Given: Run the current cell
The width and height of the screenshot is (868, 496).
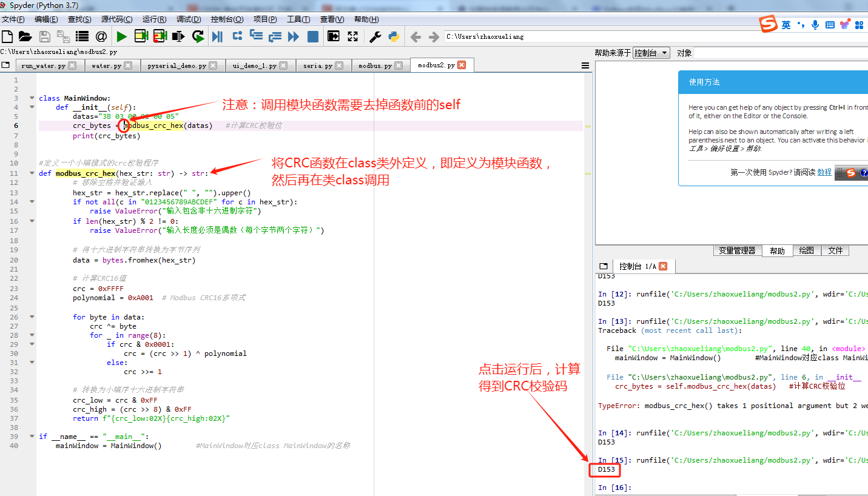Looking at the screenshot, I should tap(141, 36).
